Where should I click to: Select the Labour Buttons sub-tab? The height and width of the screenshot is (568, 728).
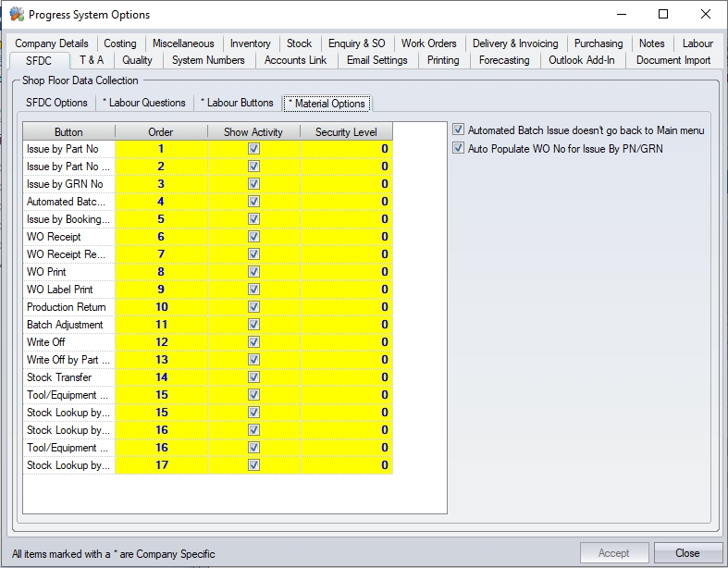(x=237, y=103)
